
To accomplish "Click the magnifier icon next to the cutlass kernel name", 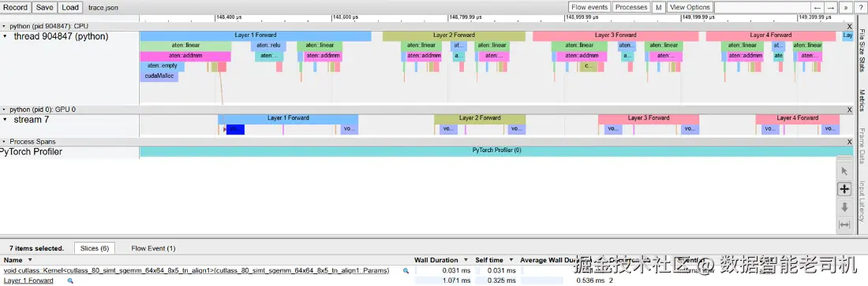I will 406,270.
